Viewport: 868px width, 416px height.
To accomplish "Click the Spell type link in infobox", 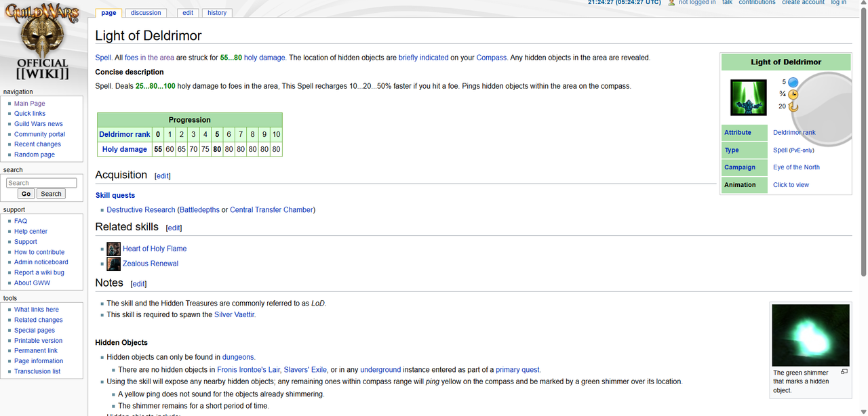I will point(781,150).
